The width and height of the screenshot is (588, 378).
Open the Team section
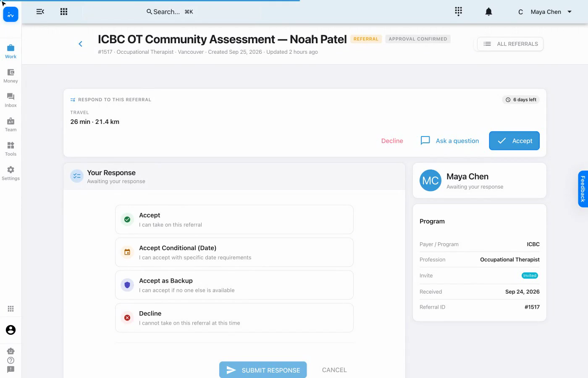pos(10,124)
